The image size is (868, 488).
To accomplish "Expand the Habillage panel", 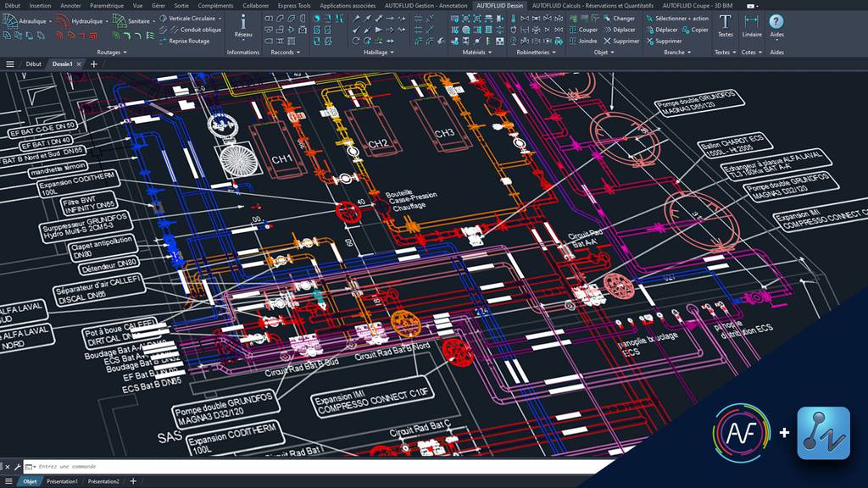I will pyautogui.click(x=379, y=53).
